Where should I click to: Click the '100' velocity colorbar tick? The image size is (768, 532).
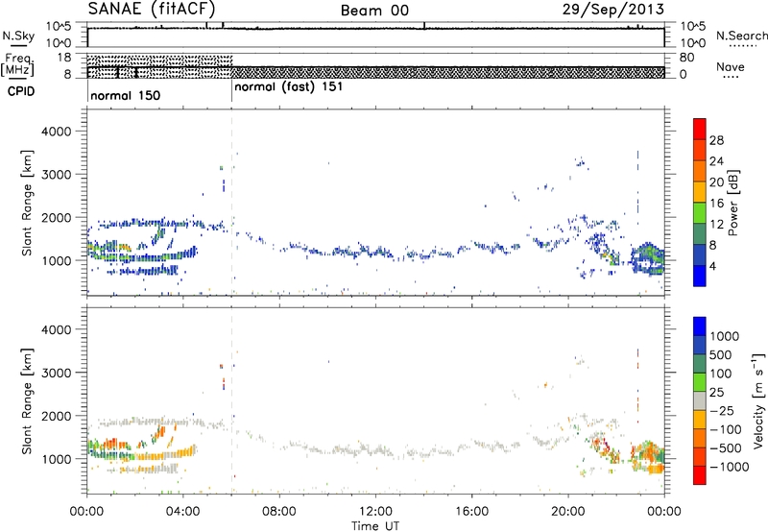(x=721, y=374)
